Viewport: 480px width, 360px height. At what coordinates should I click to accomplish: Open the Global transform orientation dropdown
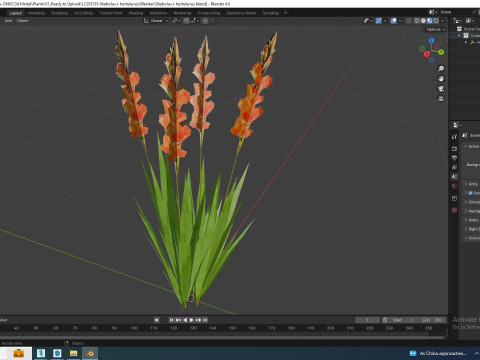156,21
